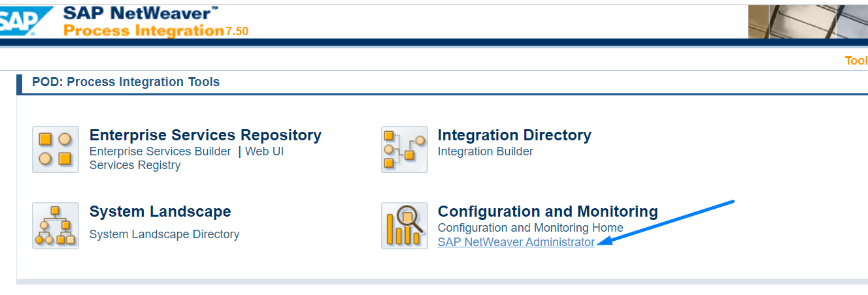Open the SAP NetWeaver Administrator link

pyautogui.click(x=516, y=242)
